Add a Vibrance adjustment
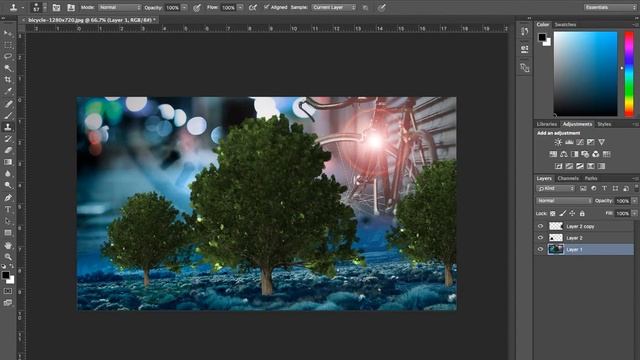 tap(602, 142)
